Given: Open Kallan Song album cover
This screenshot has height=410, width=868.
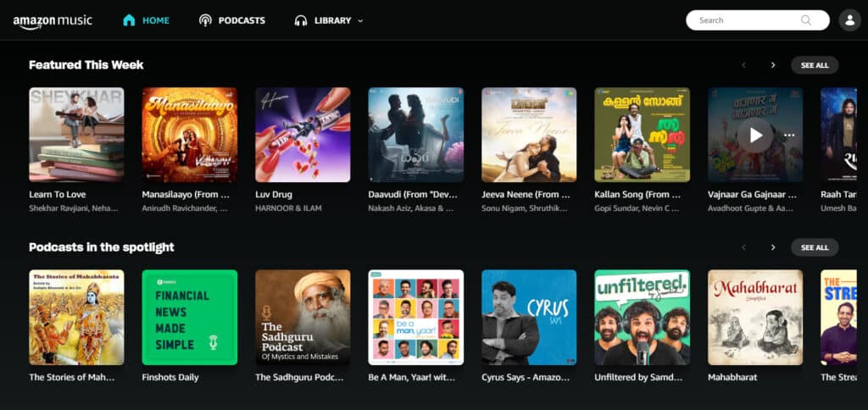Looking at the screenshot, I should coord(643,135).
